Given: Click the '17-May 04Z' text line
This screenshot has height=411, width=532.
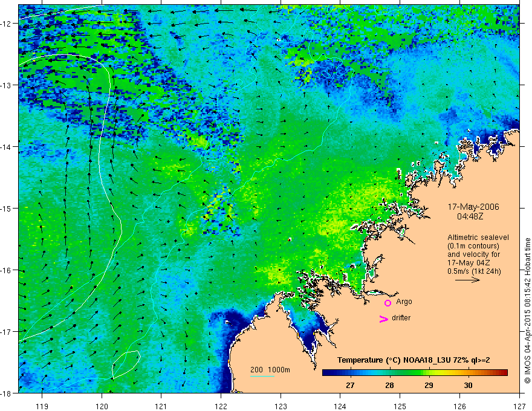Looking at the screenshot, I should (468, 263).
